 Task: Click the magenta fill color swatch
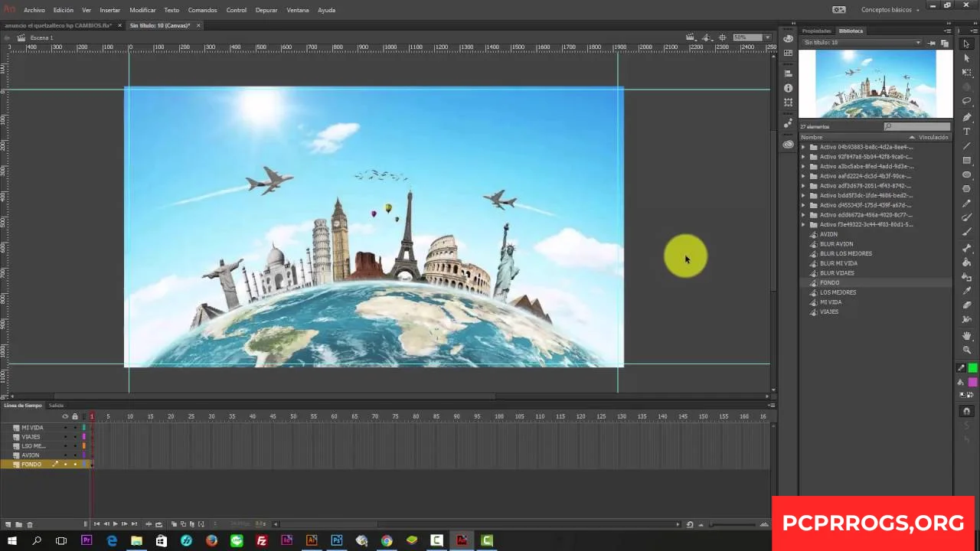[972, 382]
